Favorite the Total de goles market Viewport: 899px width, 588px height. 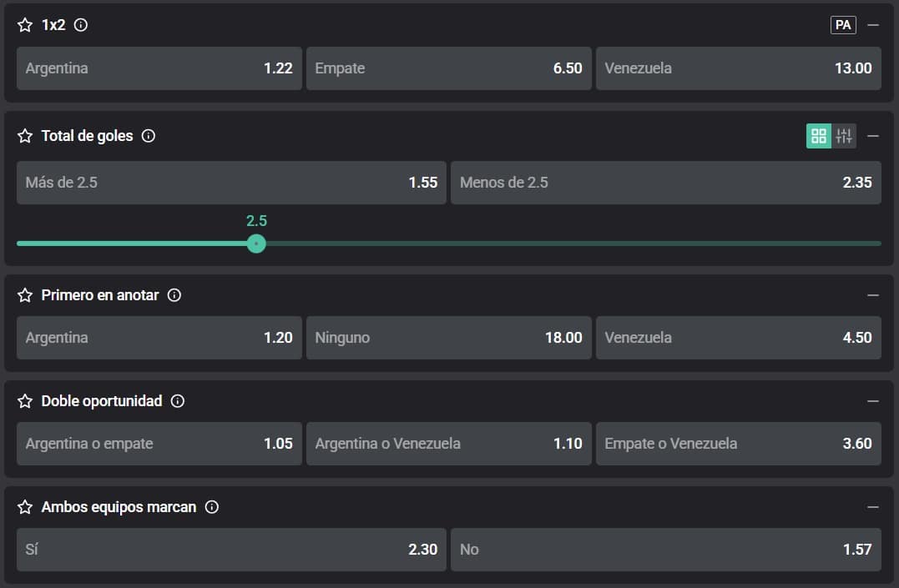pos(25,136)
